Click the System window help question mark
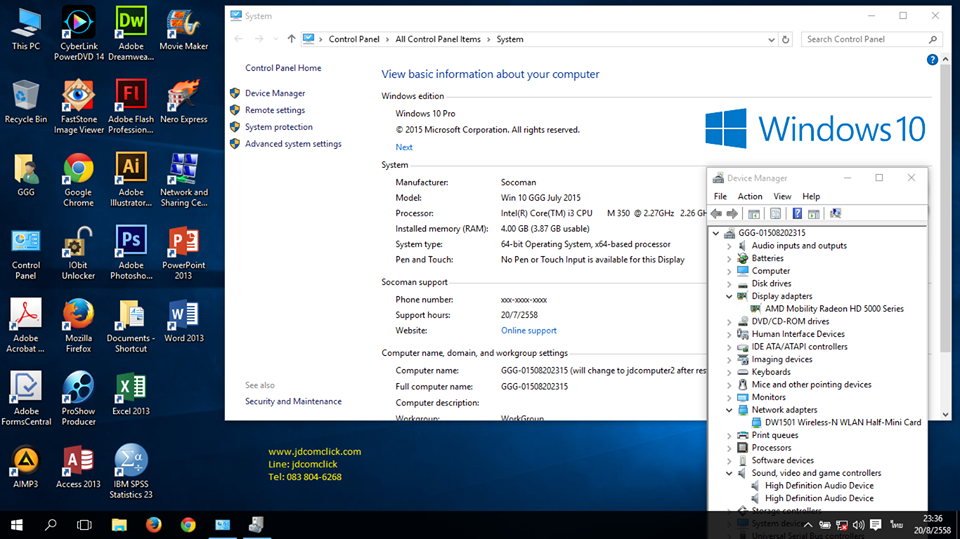This screenshot has width=960, height=539. [x=932, y=59]
